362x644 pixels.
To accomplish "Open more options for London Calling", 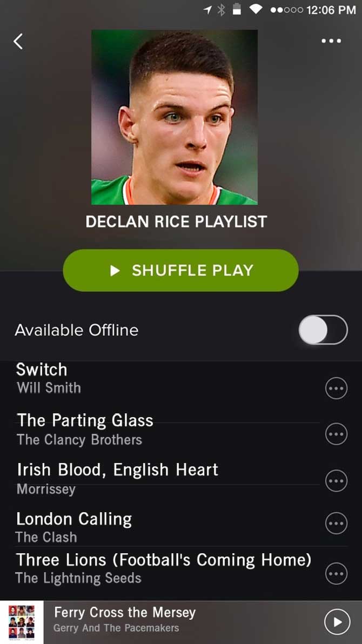I will click(336, 523).
